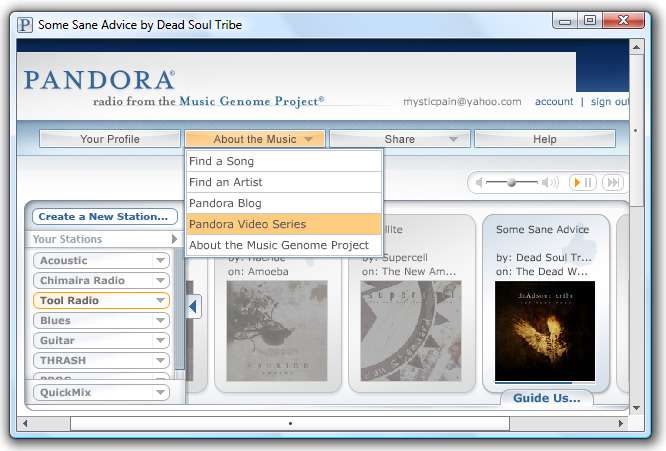Screen dimensions: 666x451
Task: Click the Some Sane Advice album cover
Action: click(546, 330)
